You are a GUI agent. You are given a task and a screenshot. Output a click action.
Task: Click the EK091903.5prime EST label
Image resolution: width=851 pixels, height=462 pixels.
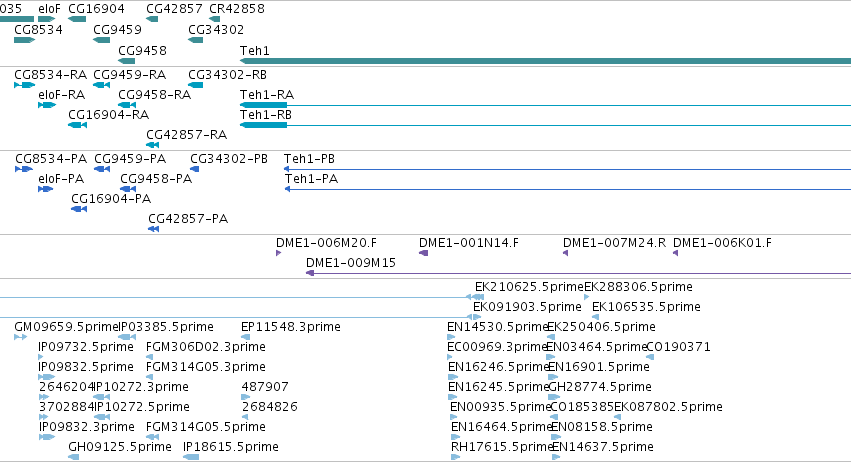pyautogui.click(x=527, y=307)
